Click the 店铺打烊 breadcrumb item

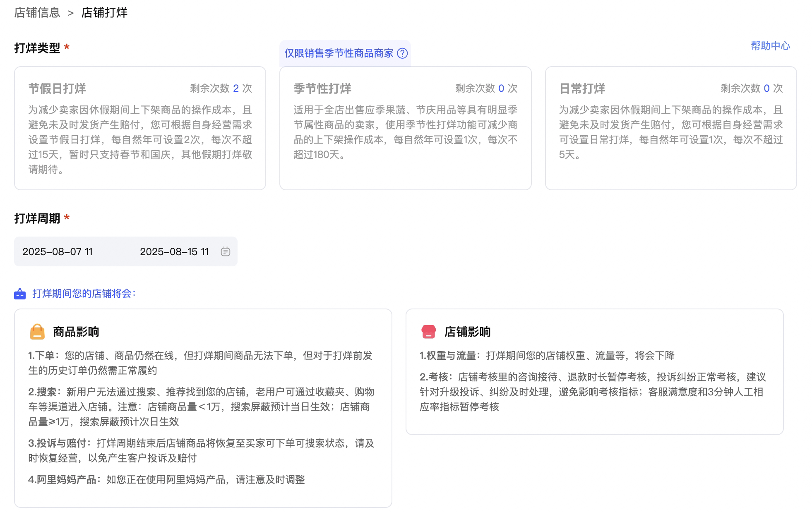pos(104,12)
